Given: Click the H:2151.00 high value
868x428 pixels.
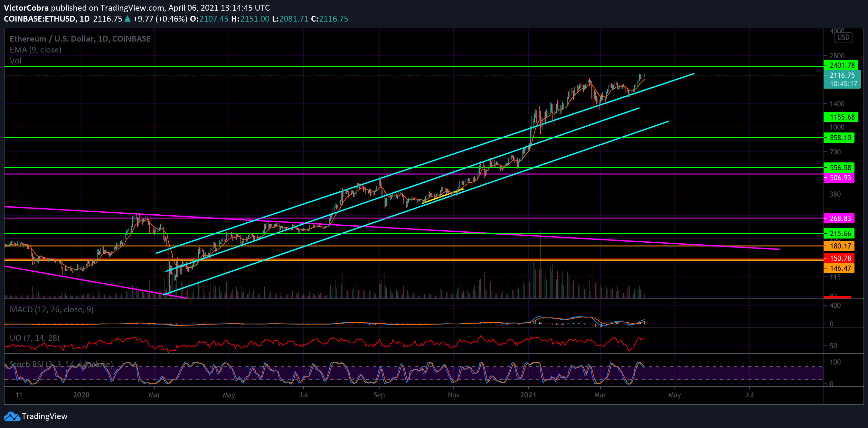Looking at the screenshot, I should tap(250, 19).
